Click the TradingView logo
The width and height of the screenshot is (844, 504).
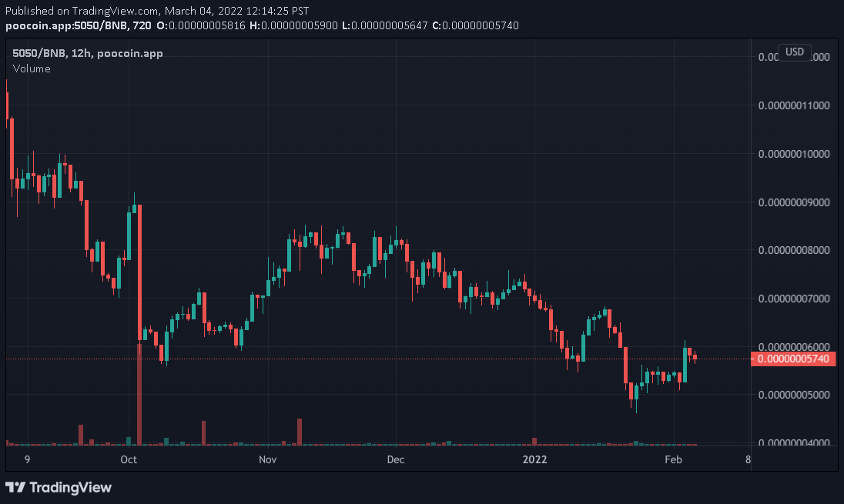[58, 487]
